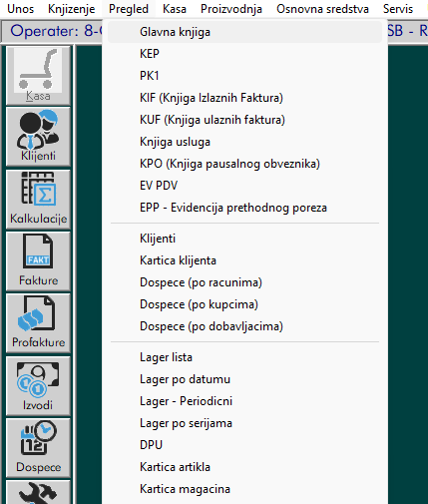Select KPO (Knjiga pausalnog obveznika)
The image size is (428, 504).
[244, 164]
